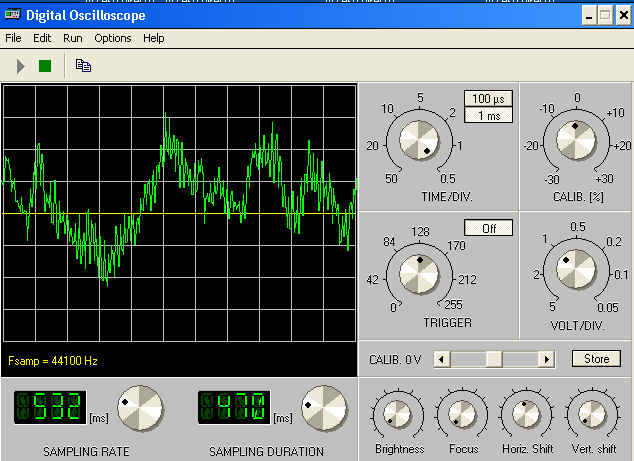Click right arrow of calibration scrollbar

(x=546, y=359)
